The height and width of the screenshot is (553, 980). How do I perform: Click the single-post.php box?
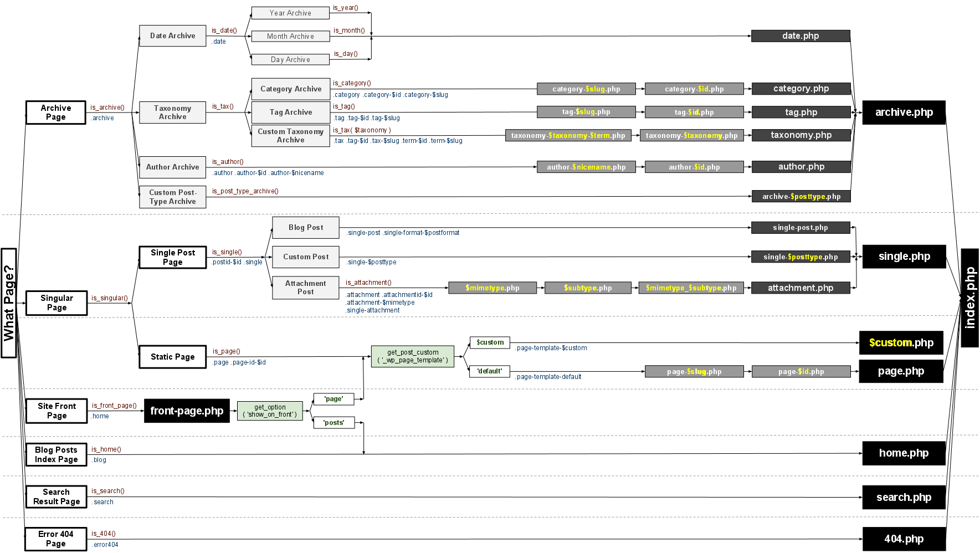(801, 228)
